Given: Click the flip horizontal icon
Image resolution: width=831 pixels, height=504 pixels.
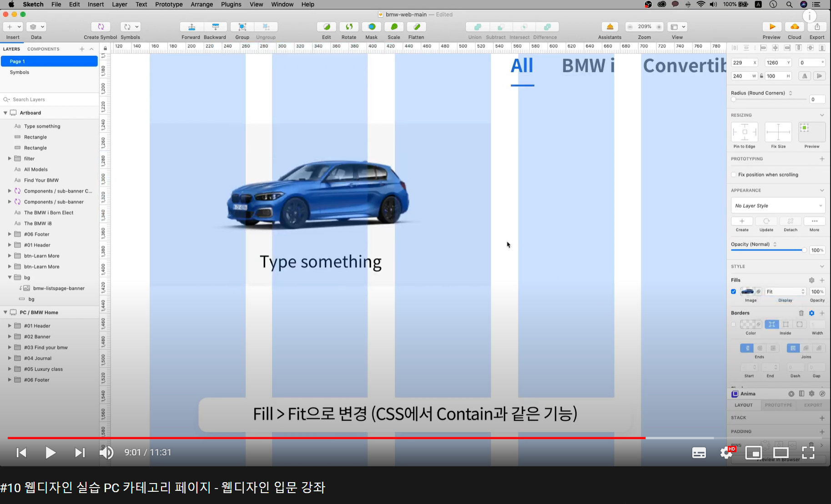Looking at the screenshot, I should pos(805,76).
